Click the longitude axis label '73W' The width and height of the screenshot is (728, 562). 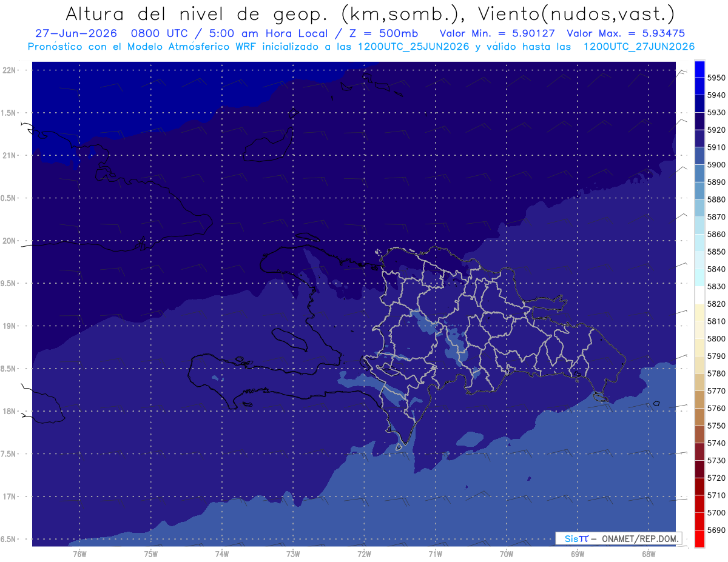pyautogui.click(x=292, y=554)
